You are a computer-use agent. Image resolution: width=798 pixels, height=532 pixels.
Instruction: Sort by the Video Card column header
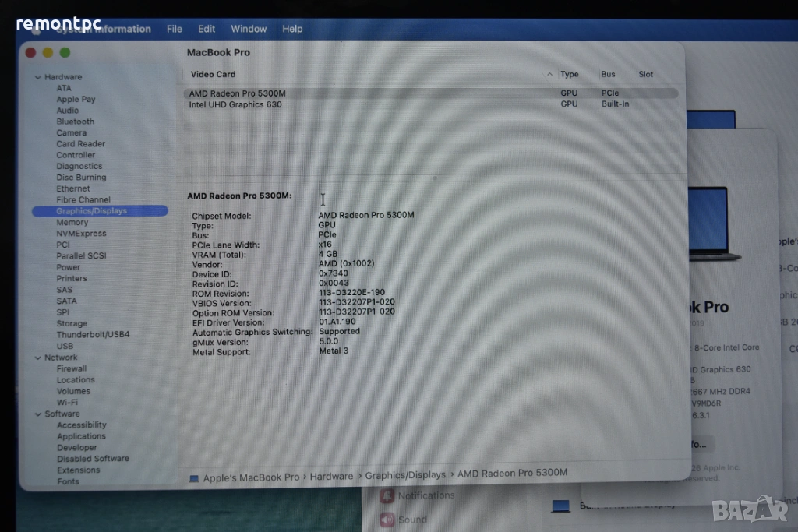(x=213, y=74)
